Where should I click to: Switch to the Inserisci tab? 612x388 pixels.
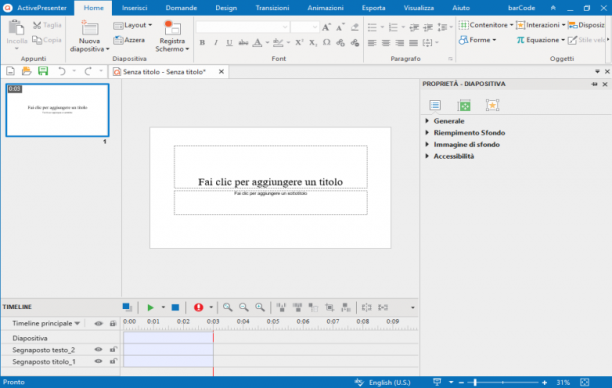(x=134, y=8)
